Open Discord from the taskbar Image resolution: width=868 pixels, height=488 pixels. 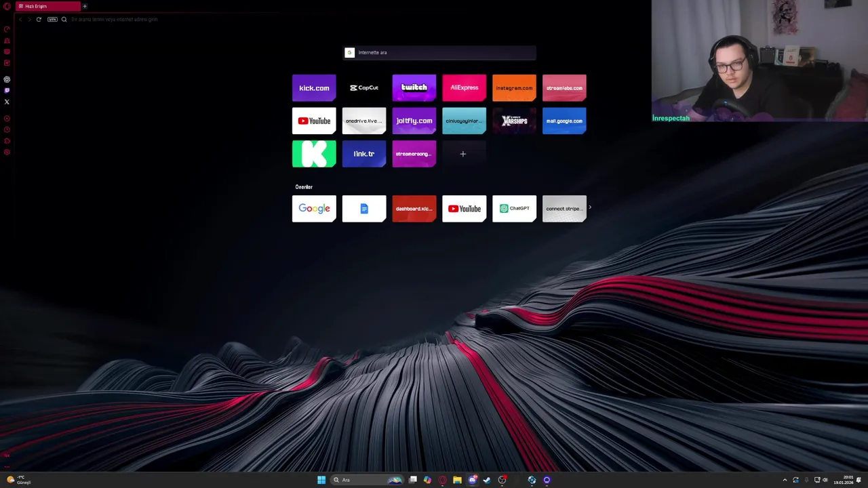coord(472,480)
